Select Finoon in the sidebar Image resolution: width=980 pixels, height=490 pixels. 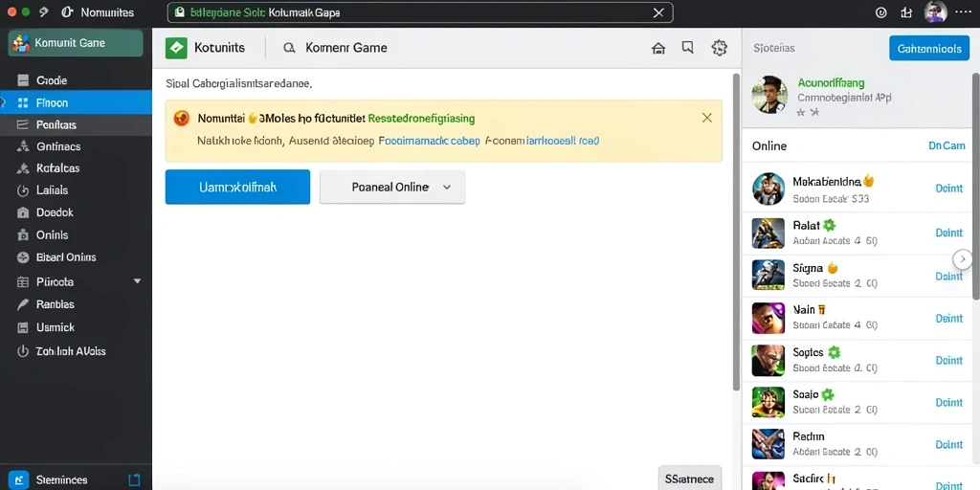pos(76,102)
